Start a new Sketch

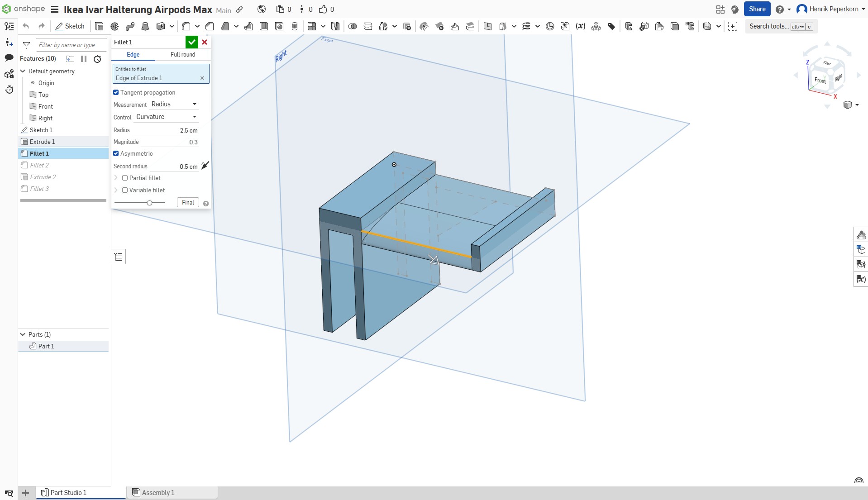click(70, 26)
